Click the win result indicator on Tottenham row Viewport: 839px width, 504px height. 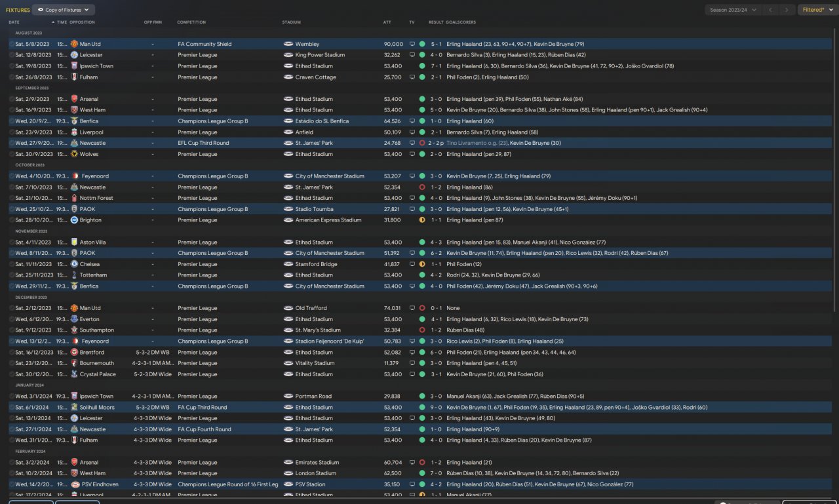tap(422, 275)
